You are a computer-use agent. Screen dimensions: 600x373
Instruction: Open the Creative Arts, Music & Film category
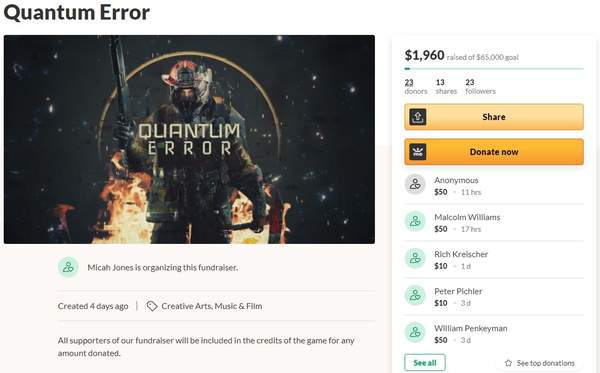212,306
